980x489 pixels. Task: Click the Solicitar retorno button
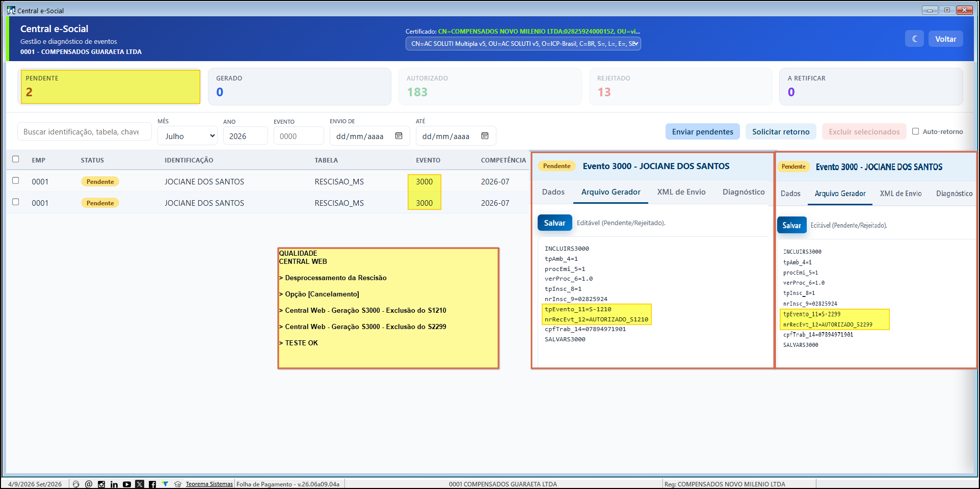781,131
